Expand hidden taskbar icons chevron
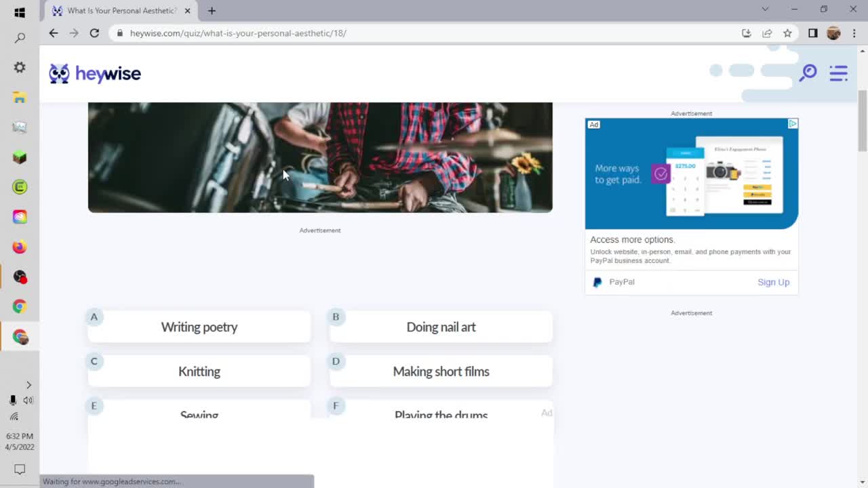This screenshot has width=868, height=488. point(28,385)
